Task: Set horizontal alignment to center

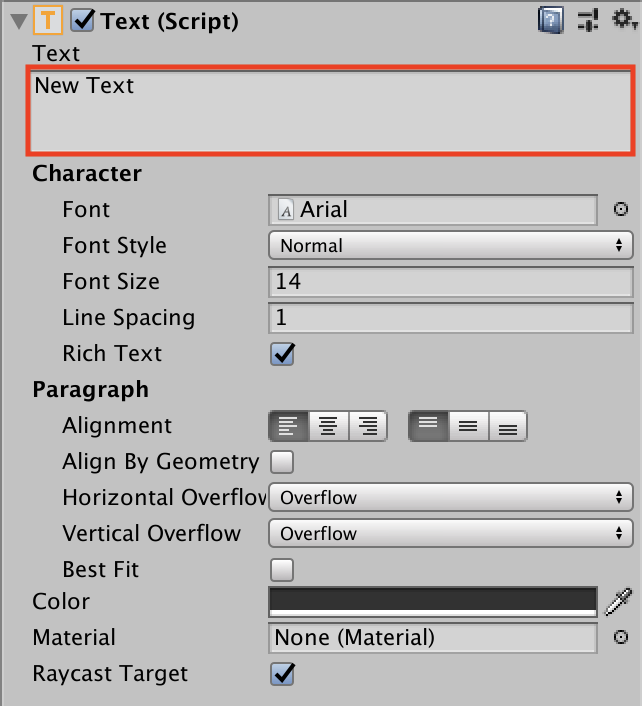Action: point(328,426)
